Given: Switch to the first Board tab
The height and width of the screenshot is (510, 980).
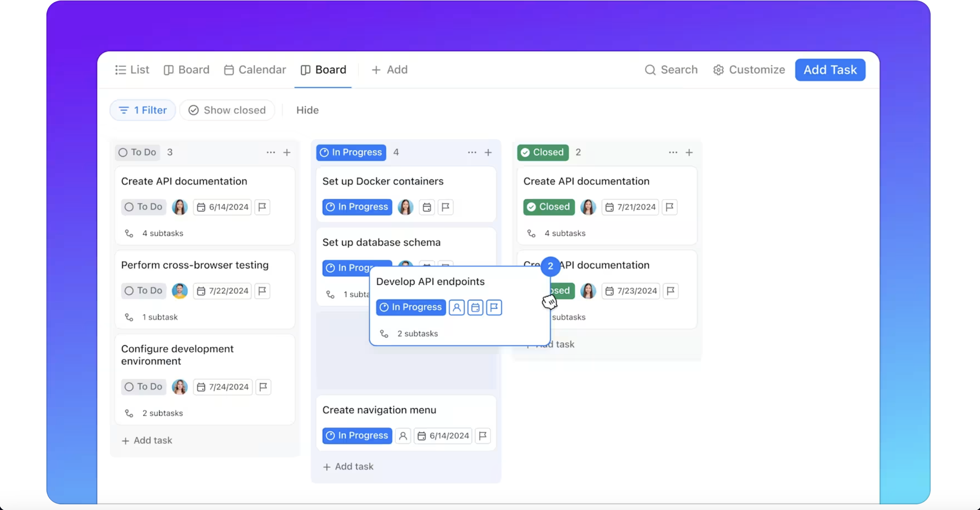Looking at the screenshot, I should click(x=186, y=70).
